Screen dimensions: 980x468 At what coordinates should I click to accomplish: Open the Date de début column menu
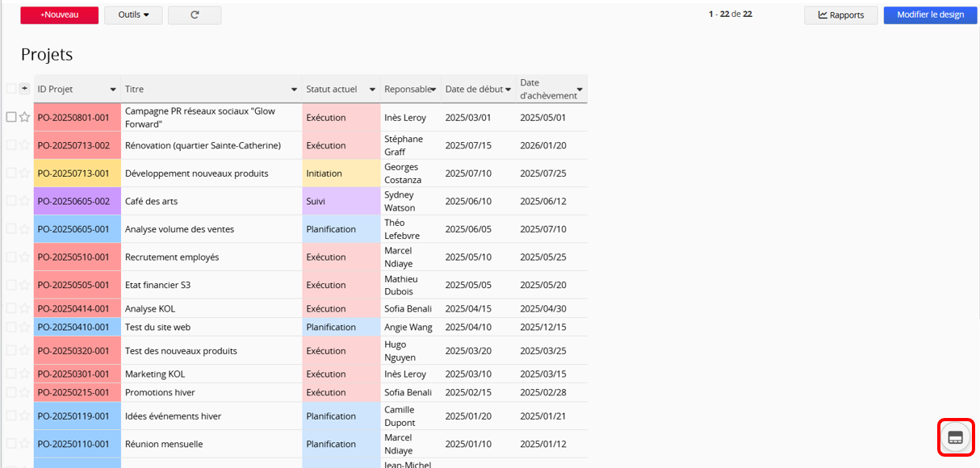click(x=508, y=90)
